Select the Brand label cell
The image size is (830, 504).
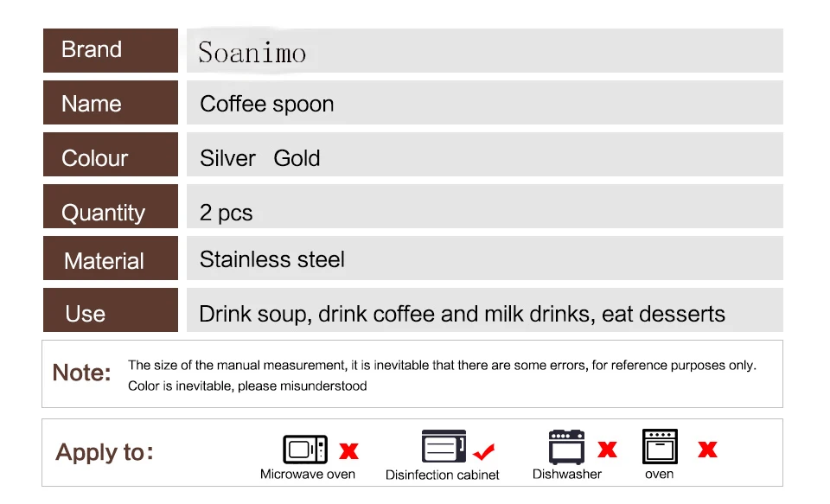point(111,50)
